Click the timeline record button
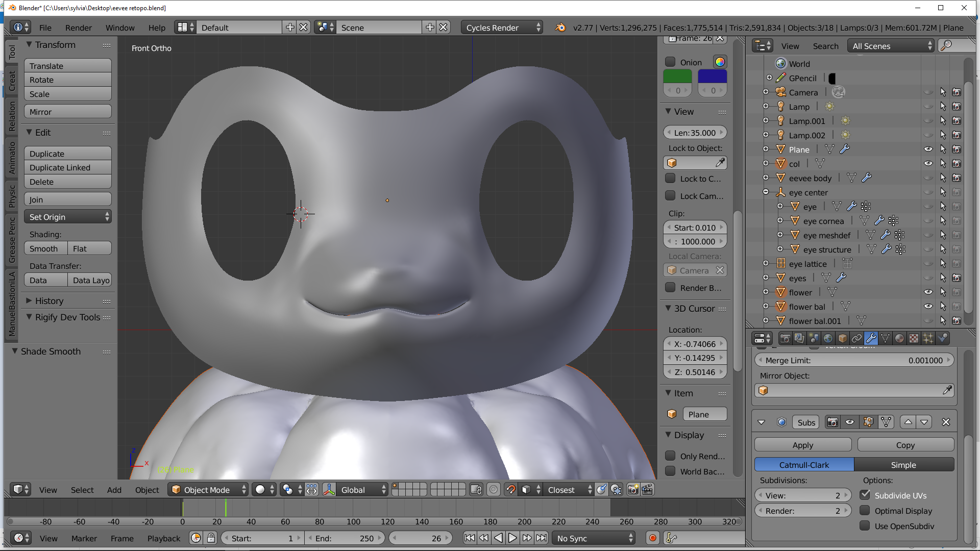This screenshot has width=980, height=551. click(652, 538)
